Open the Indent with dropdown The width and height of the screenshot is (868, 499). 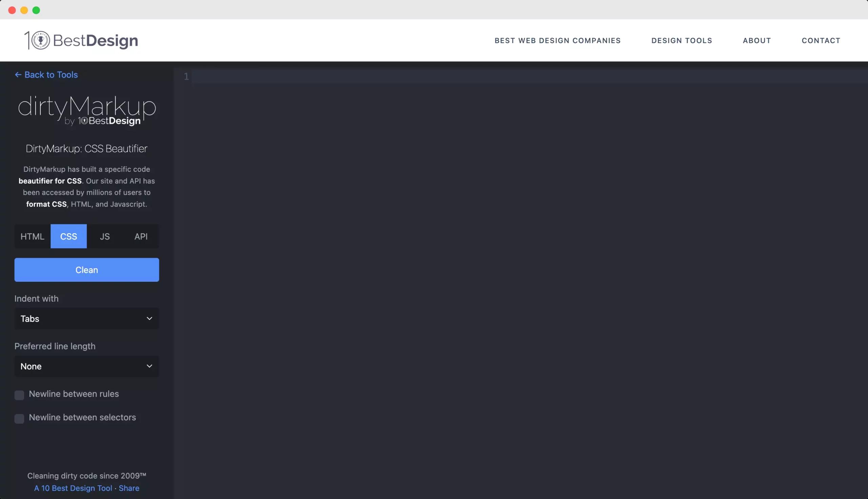click(x=86, y=318)
